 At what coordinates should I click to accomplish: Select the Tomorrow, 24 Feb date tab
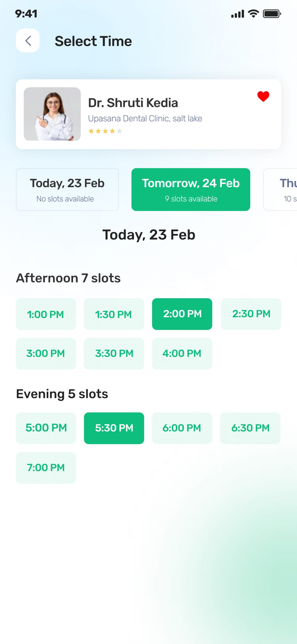tap(191, 189)
